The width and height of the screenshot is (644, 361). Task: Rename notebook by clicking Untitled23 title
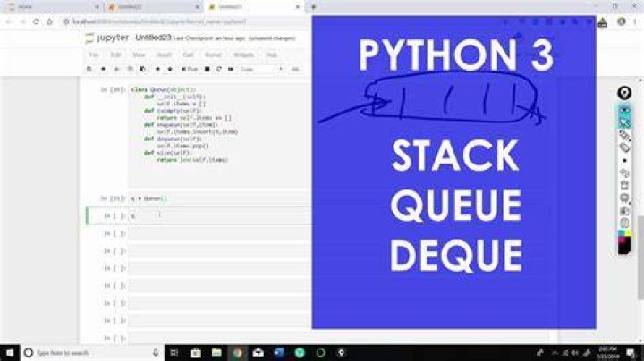[x=153, y=38]
